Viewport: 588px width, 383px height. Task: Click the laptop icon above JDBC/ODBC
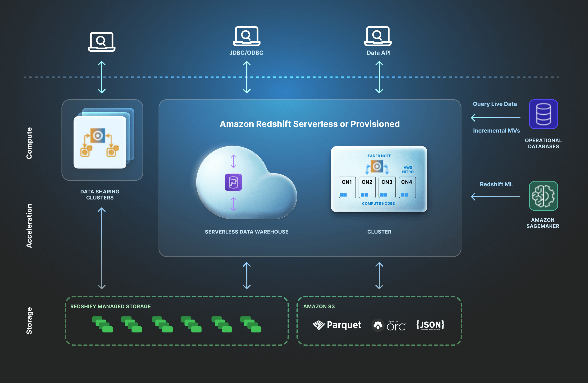pos(246,36)
